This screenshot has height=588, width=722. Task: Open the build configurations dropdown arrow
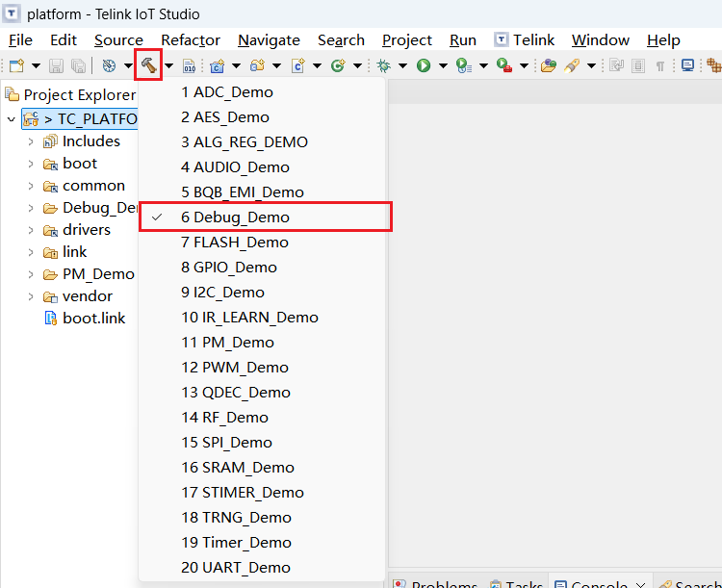pyautogui.click(x=128, y=65)
